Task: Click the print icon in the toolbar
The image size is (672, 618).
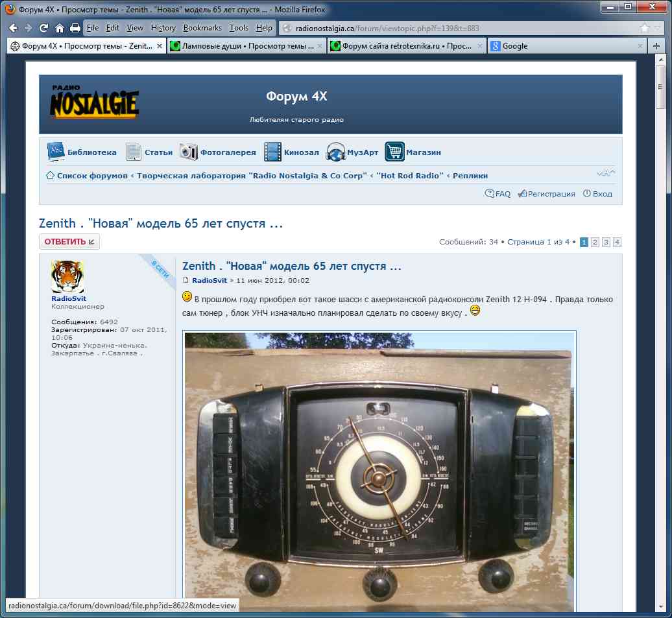Action: click(x=75, y=29)
